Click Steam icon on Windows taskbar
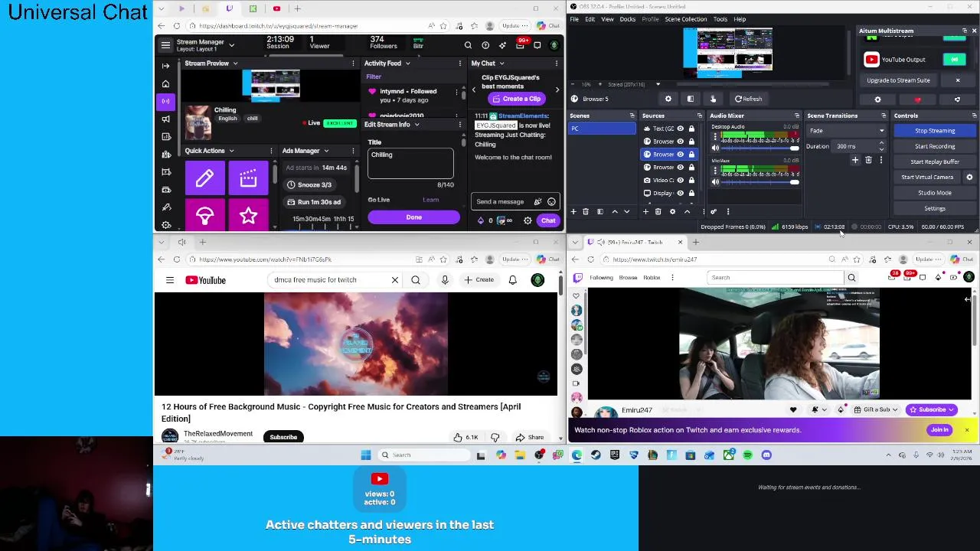Viewport: 980px width, 551px height. (x=596, y=455)
